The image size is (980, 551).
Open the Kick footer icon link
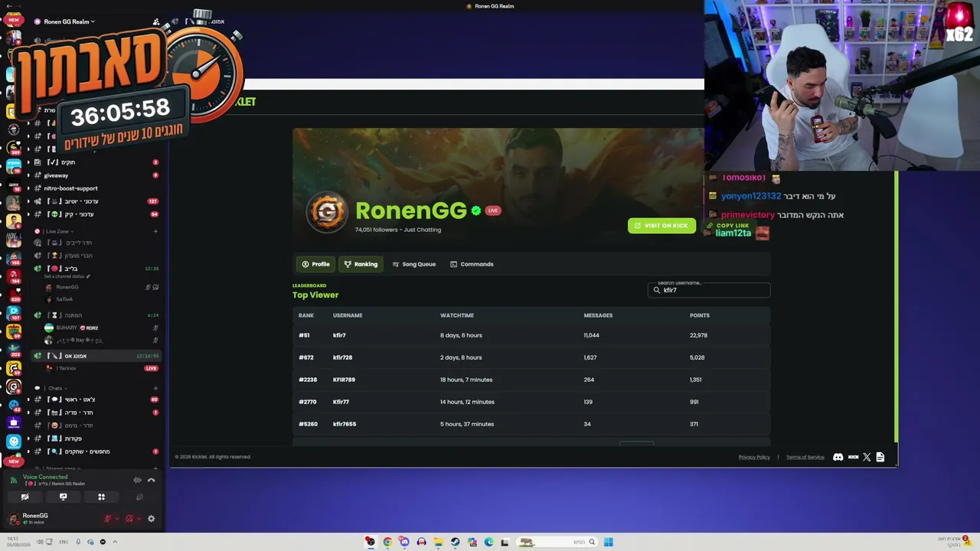(x=853, y=457)
